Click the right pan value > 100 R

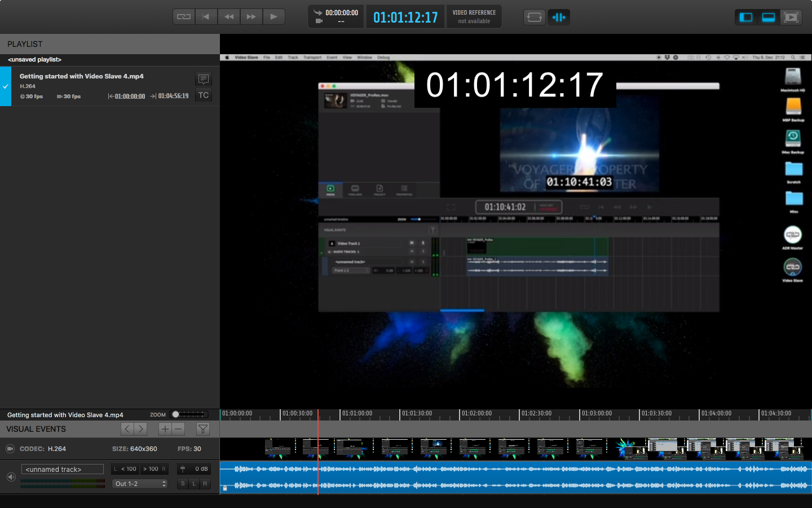click(154, 469)
